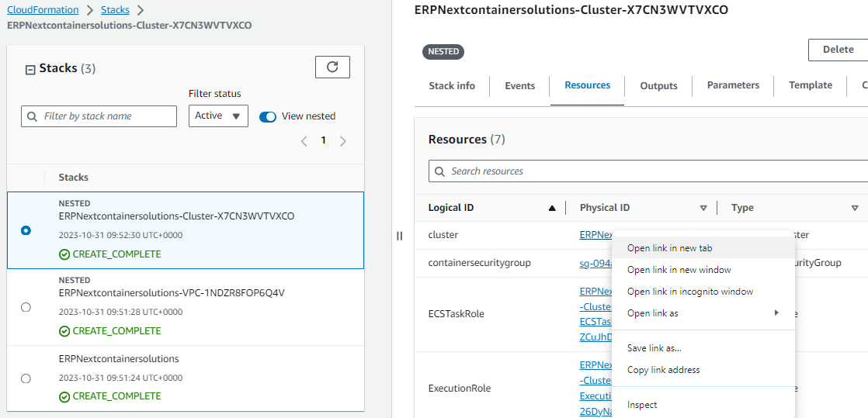Select the ERPNextcontainersolutions root stack name

pos(119,359)
